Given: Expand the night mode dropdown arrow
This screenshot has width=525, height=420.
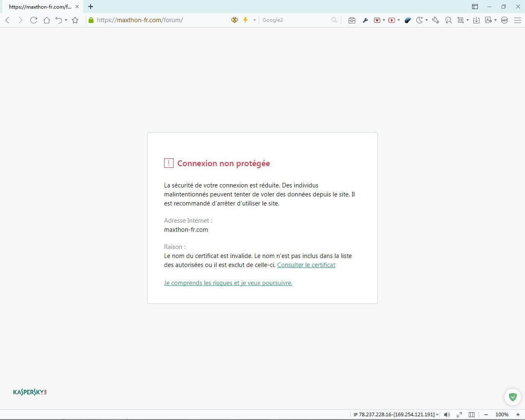Looking at the screenshot, I should (427, 20).
